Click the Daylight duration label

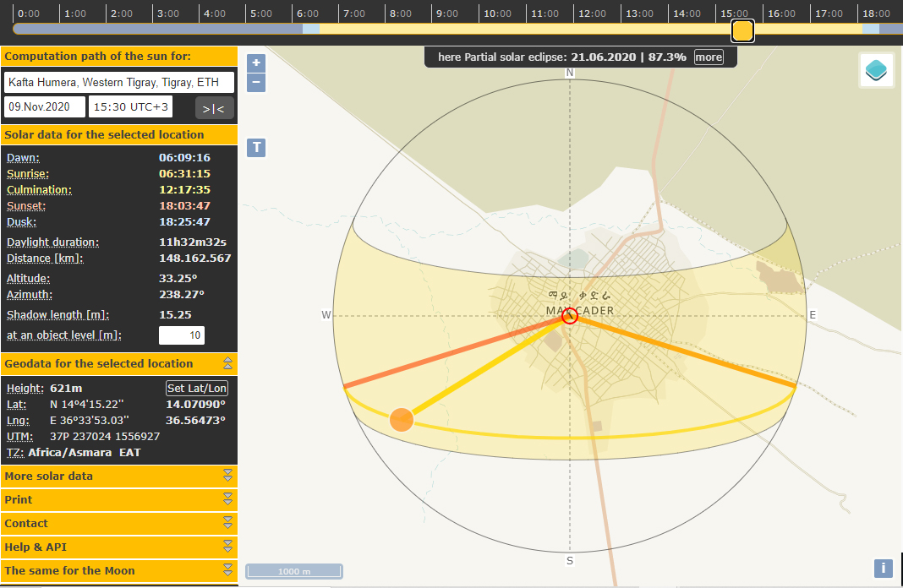pyautogui.click(x=52, y=242)
